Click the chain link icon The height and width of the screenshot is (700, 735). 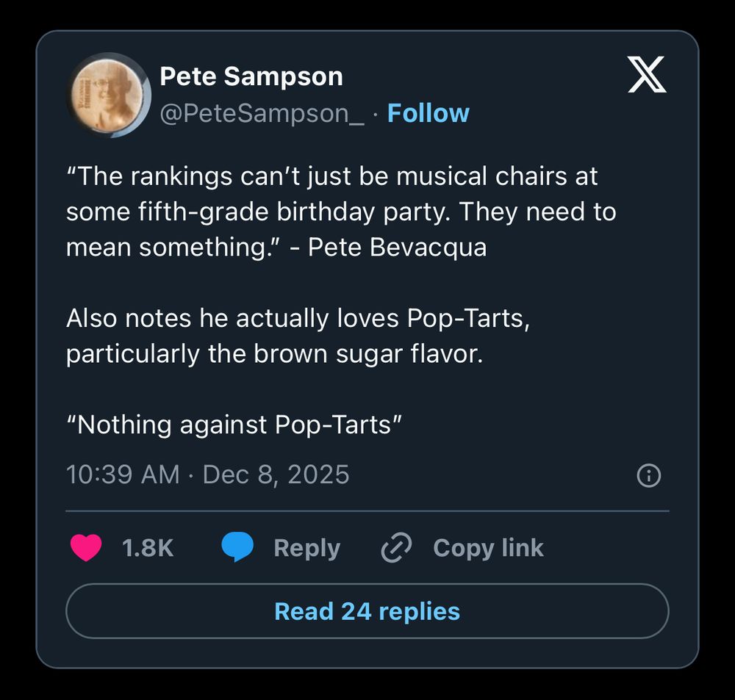point(396,548)
